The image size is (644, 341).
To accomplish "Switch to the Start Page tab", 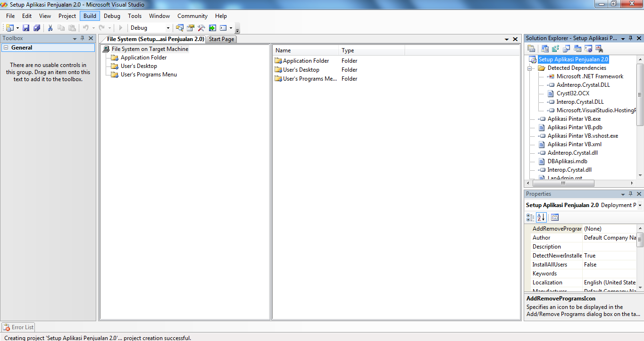I will click(221, 39).
